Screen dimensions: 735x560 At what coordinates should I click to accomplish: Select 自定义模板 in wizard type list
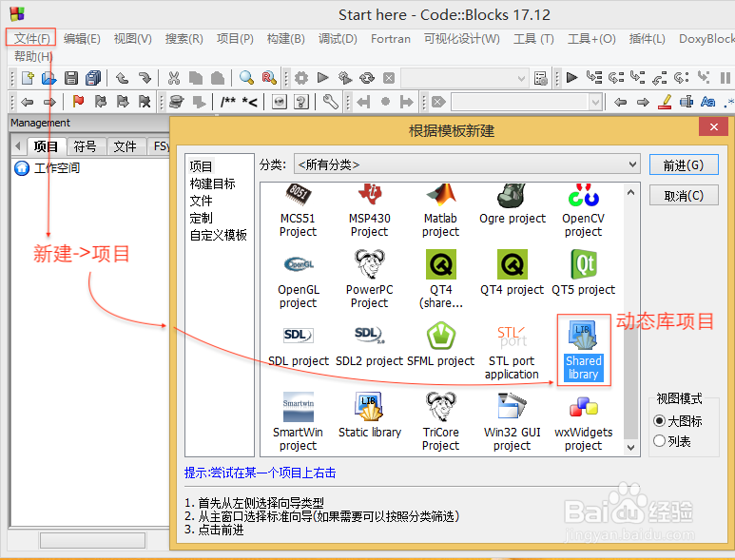218,235
